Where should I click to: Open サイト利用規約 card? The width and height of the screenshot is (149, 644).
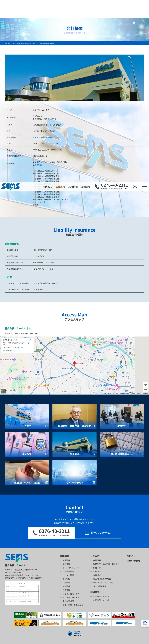pyautogui.click(x=74, y=473)
